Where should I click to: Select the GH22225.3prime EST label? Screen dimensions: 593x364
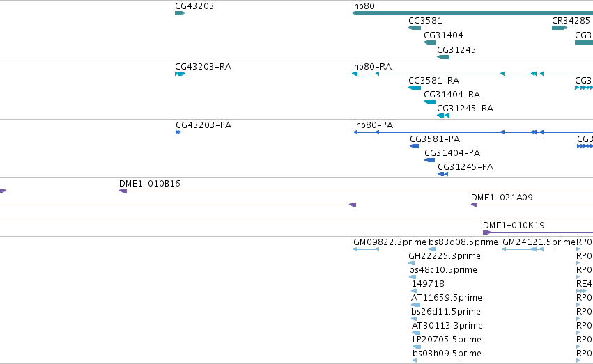(x=445, y=256)
